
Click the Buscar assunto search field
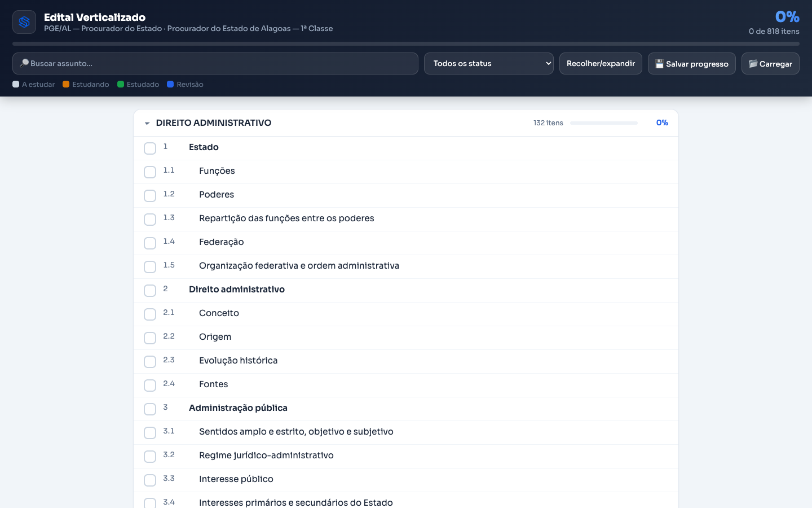point(215,63)
